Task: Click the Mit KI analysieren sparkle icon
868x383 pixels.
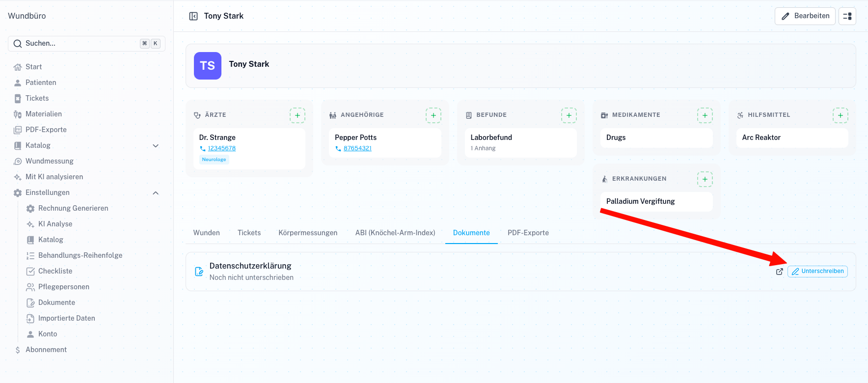Action: (x=18, y=177)
